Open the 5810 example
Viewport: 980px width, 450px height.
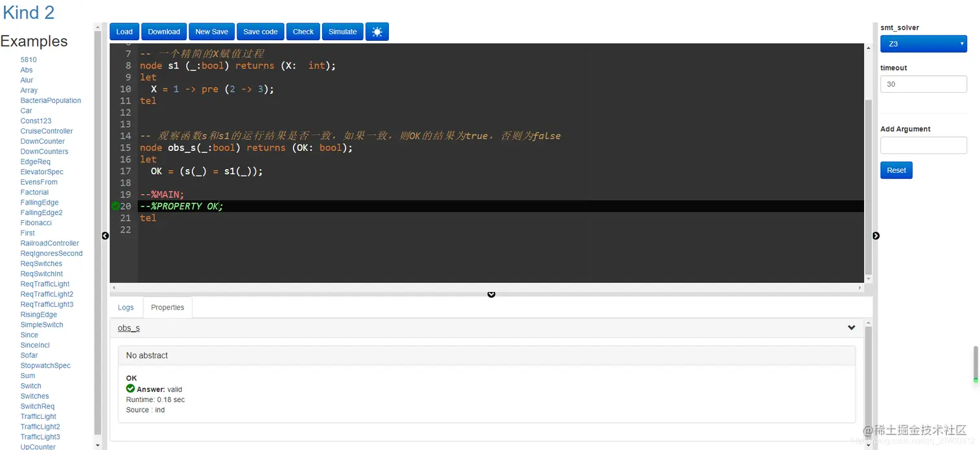(x=29, y=60)
